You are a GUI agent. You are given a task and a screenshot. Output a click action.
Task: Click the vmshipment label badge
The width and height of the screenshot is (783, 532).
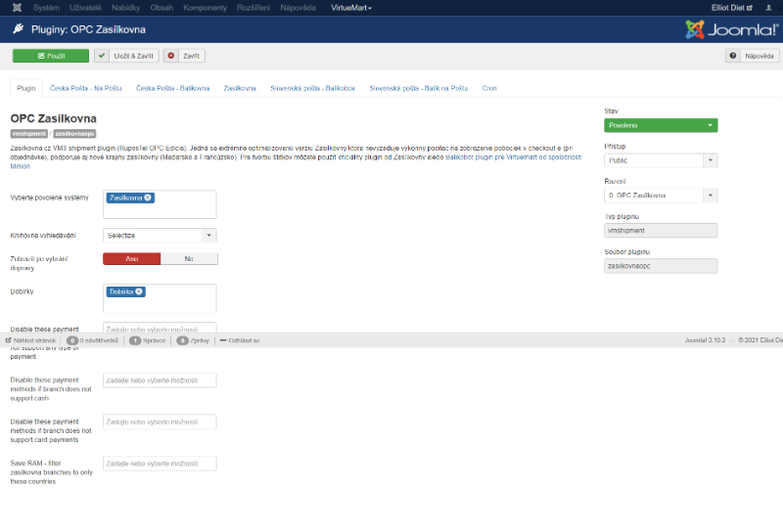coord(29,134)
